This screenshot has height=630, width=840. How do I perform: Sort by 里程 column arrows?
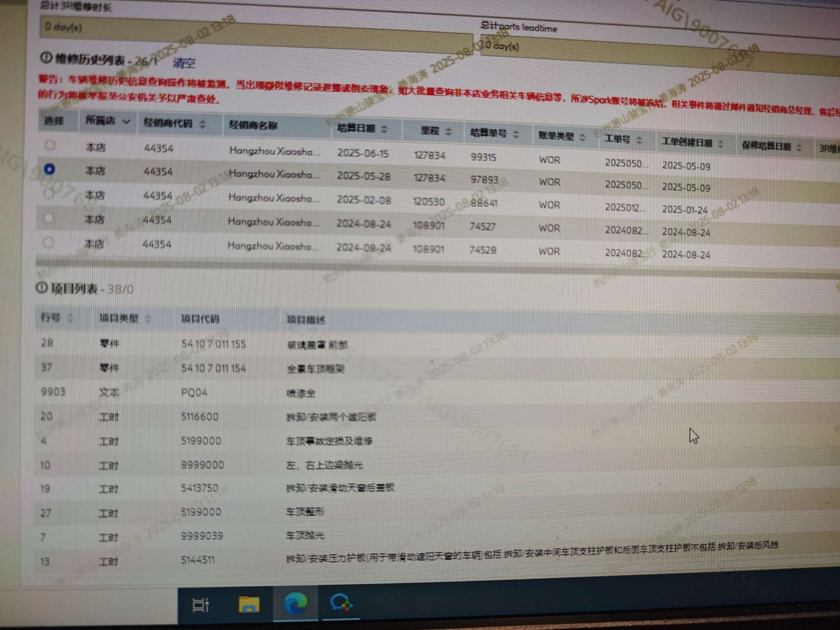point(449,131)
